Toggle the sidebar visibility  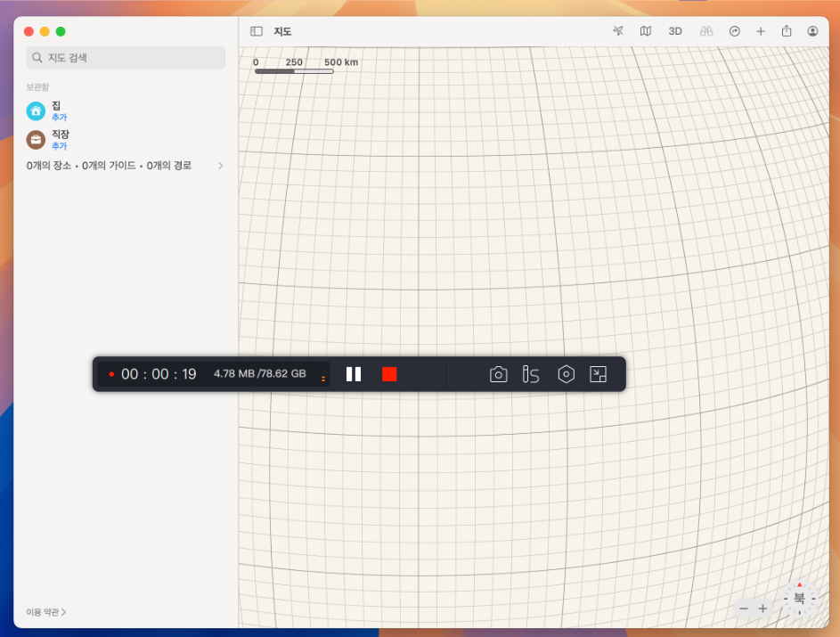pos(257,31)
